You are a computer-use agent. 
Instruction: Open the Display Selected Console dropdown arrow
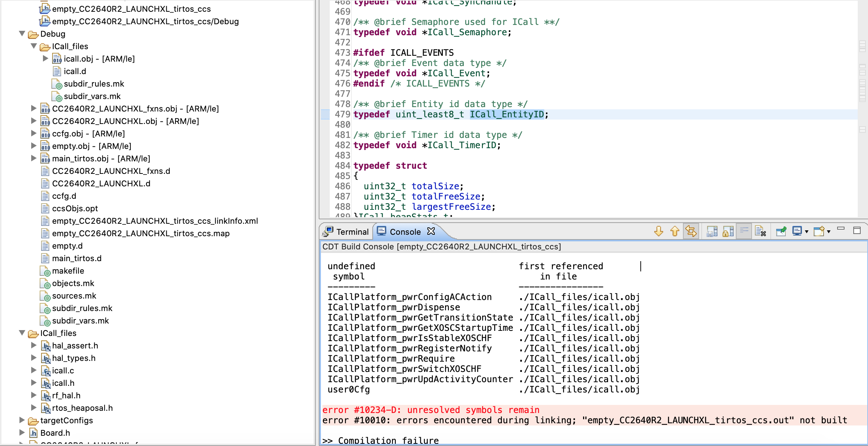pos(807,232)
